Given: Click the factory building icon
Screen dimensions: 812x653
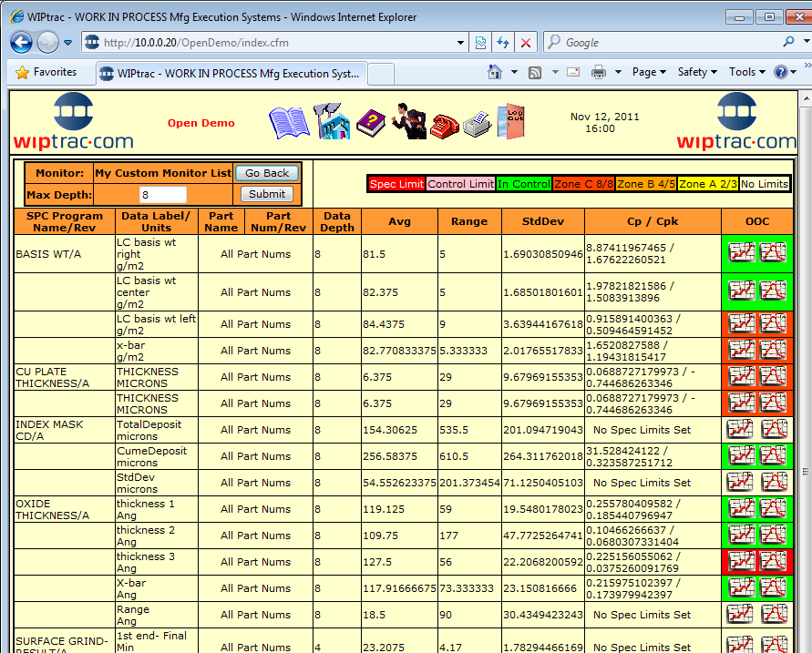Looking at the screenshot, I should click(x=332, y=121).
